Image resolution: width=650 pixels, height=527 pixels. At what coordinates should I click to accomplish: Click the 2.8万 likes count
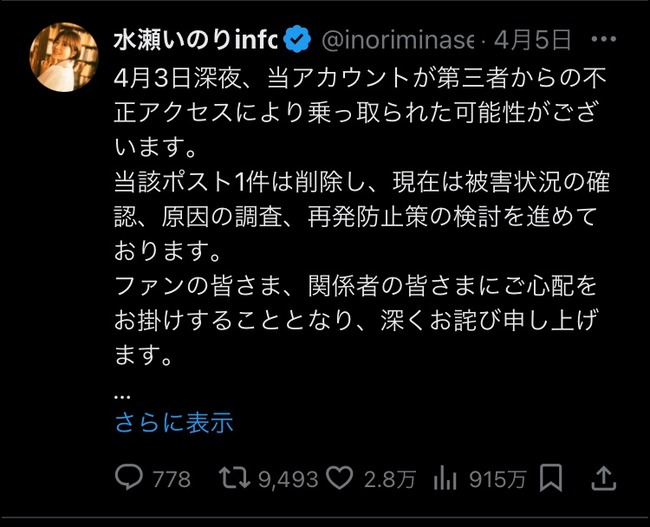[x=390, y=479]
